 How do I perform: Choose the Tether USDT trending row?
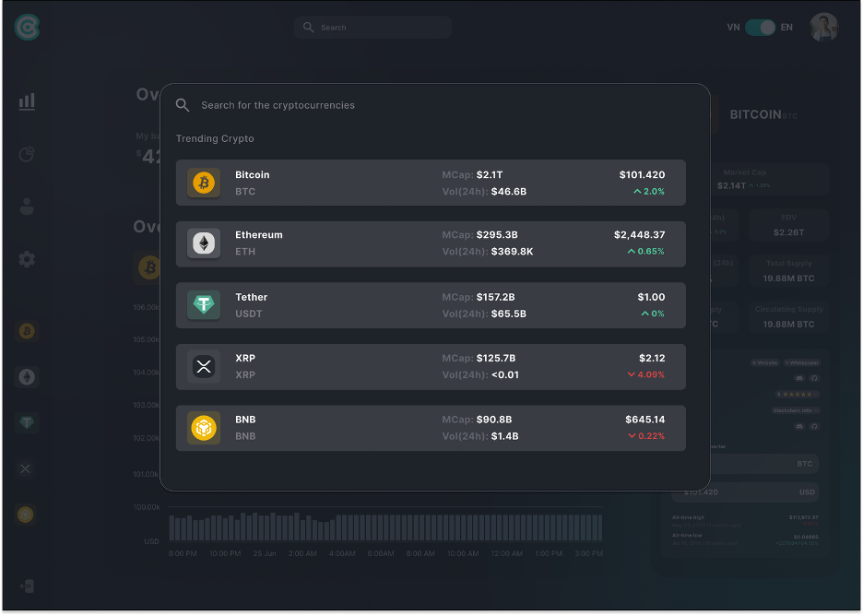tap(431, 305)
